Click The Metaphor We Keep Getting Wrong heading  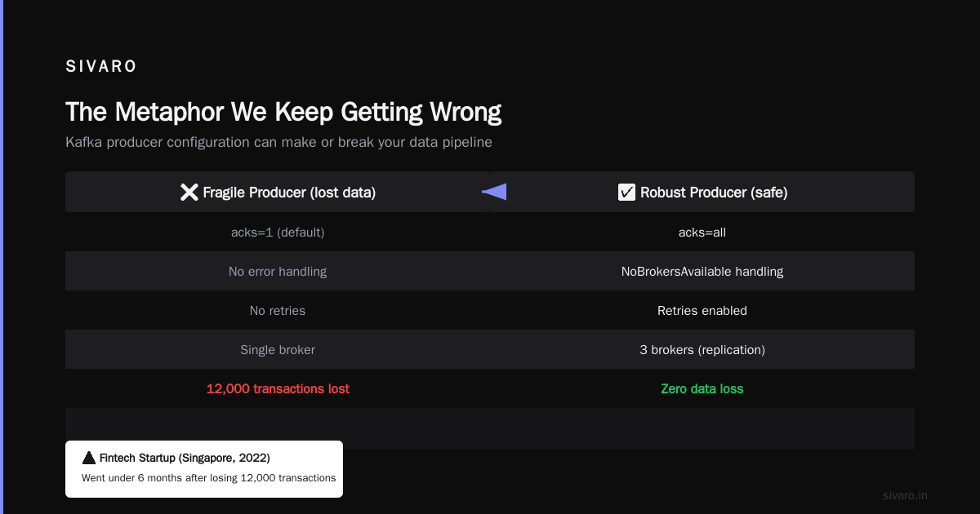click(283, 112)
